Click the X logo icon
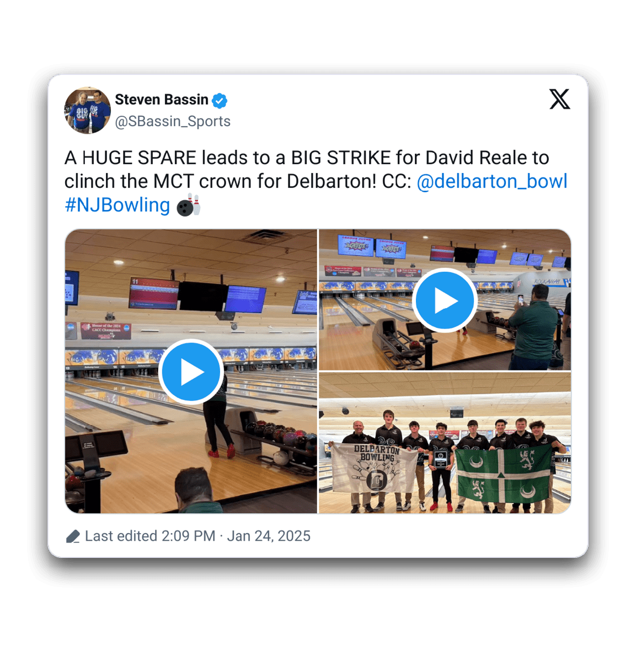 coord(559,99)
